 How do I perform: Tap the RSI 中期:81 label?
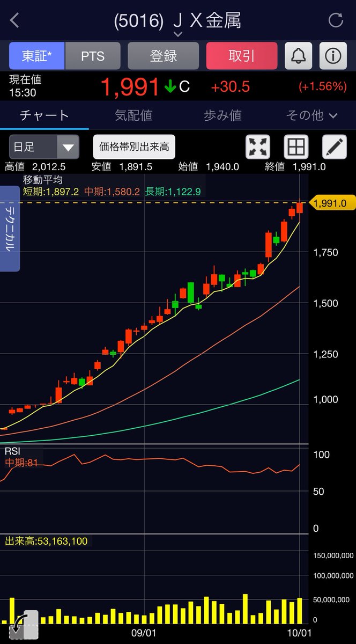click(x=22, y=463)
